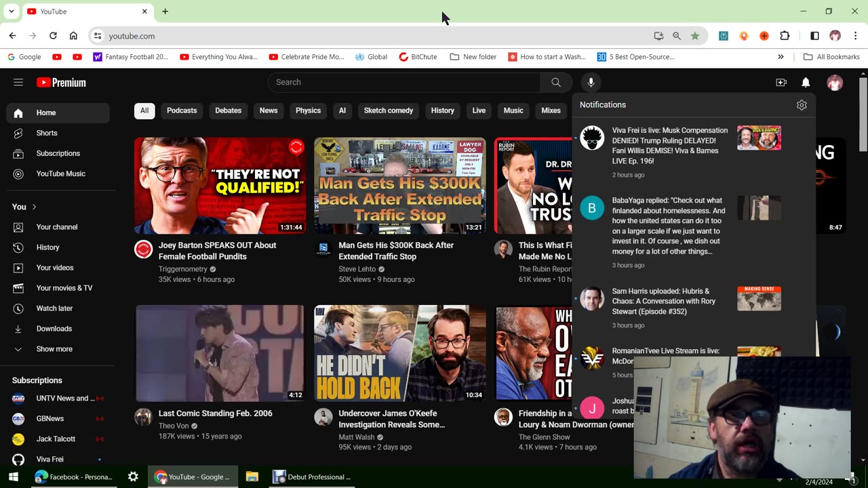The width and height of the screenshot is (868, 488).
Task: Select the Physics filter chip
Action: click(x=308, y=110)
